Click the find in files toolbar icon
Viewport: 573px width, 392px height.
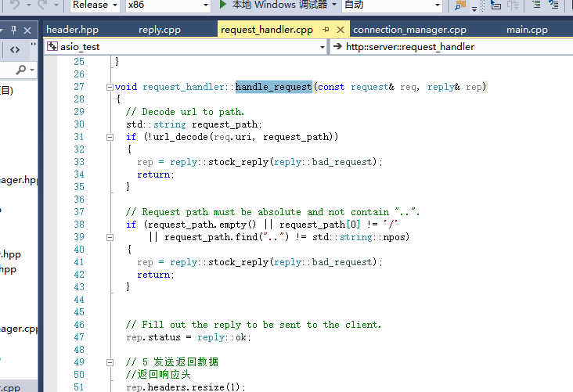(459, 5)
